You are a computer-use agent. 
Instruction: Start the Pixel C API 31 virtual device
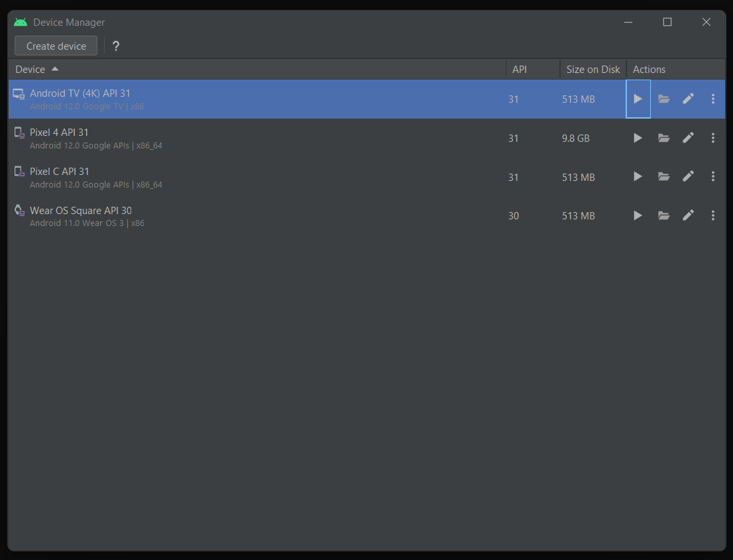(638, 177)
